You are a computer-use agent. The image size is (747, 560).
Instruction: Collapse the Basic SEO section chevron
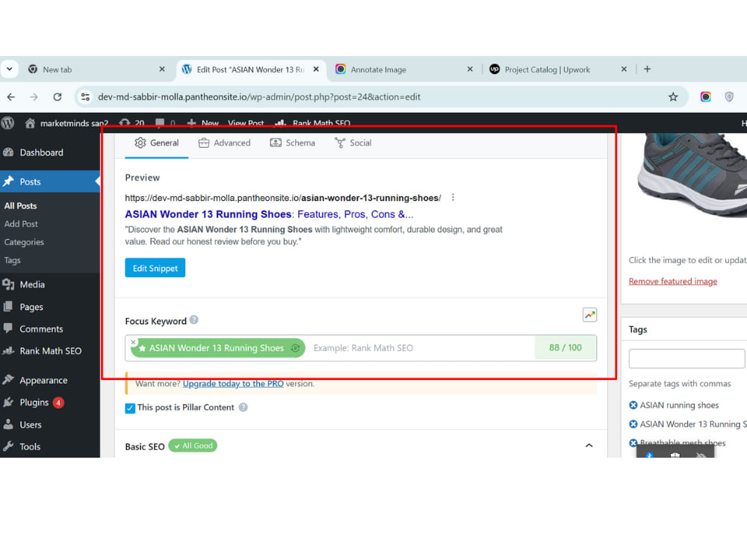coord(589,446)
